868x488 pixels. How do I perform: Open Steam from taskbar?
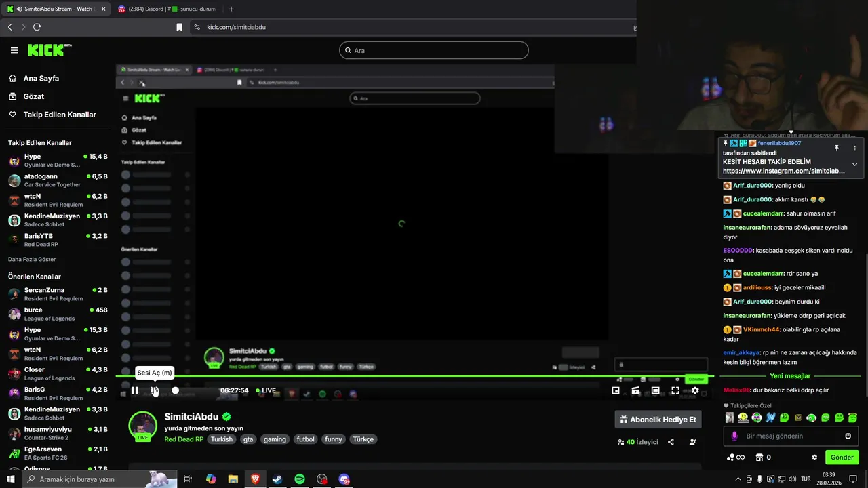277,479
